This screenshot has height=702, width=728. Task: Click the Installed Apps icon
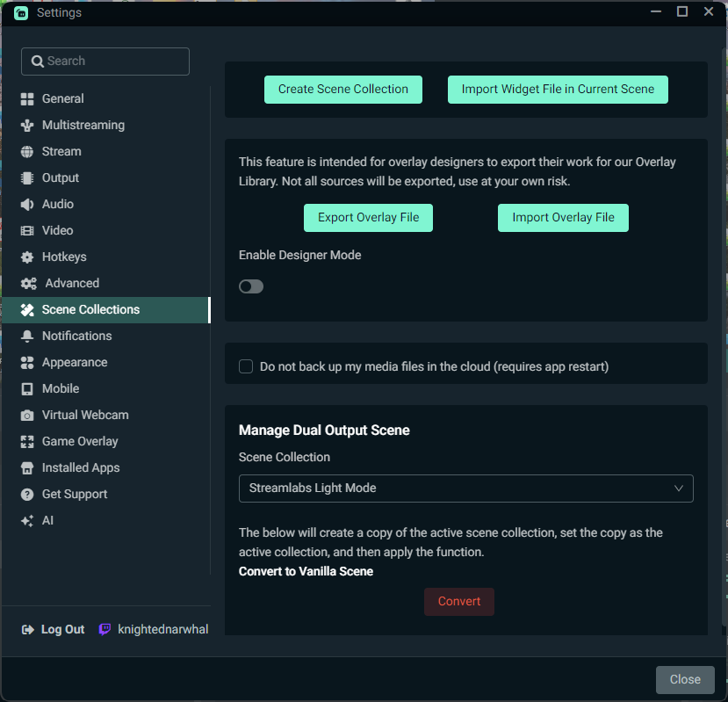click(28, 467)
